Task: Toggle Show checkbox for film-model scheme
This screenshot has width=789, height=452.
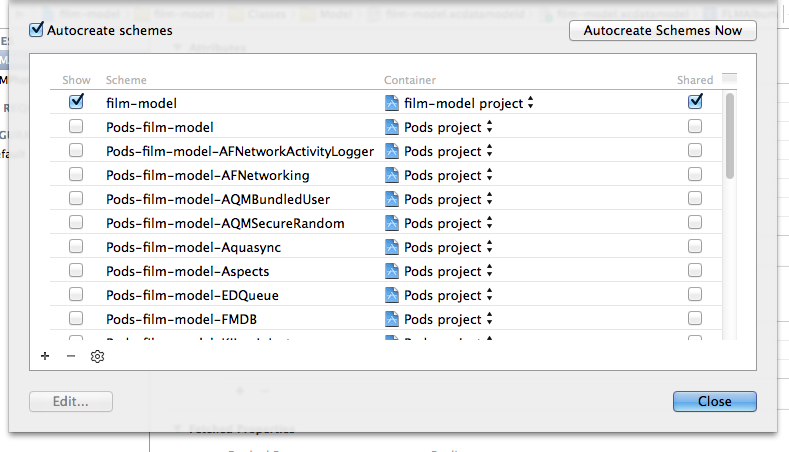Action: click(76, 102)
